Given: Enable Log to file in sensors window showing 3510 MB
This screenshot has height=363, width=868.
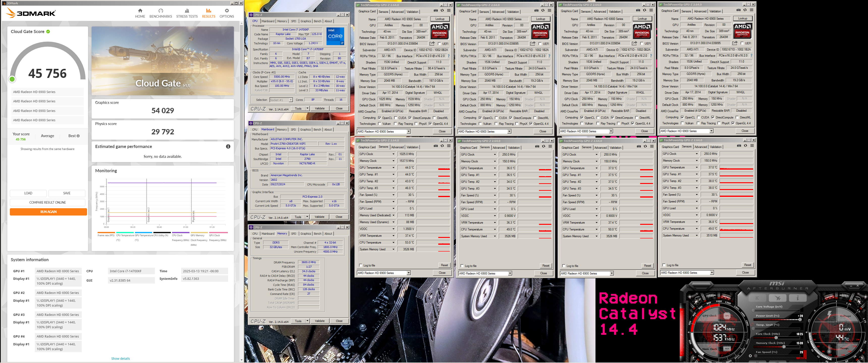Looking at the screenshot, I should coord(664,265).
